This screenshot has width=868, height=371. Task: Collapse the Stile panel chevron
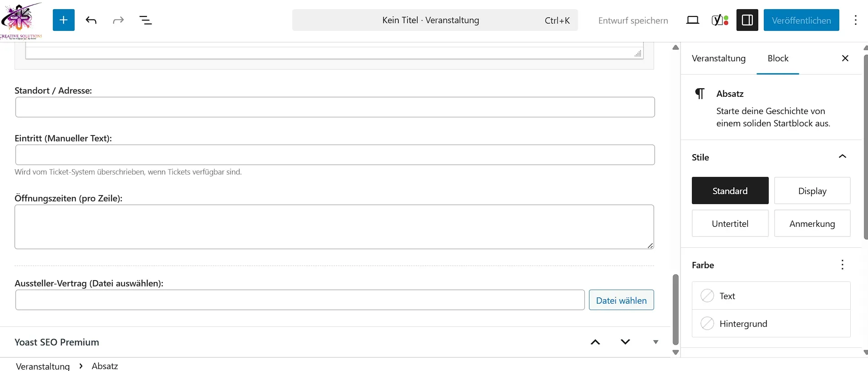click(842, 157)
